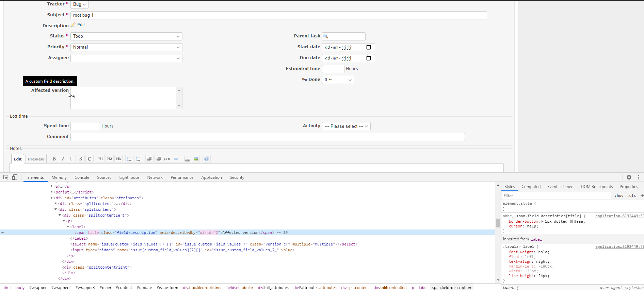Screen dimensions: 644x290
Task: Insert a wiki page link icon
Action: pos(187,159)
